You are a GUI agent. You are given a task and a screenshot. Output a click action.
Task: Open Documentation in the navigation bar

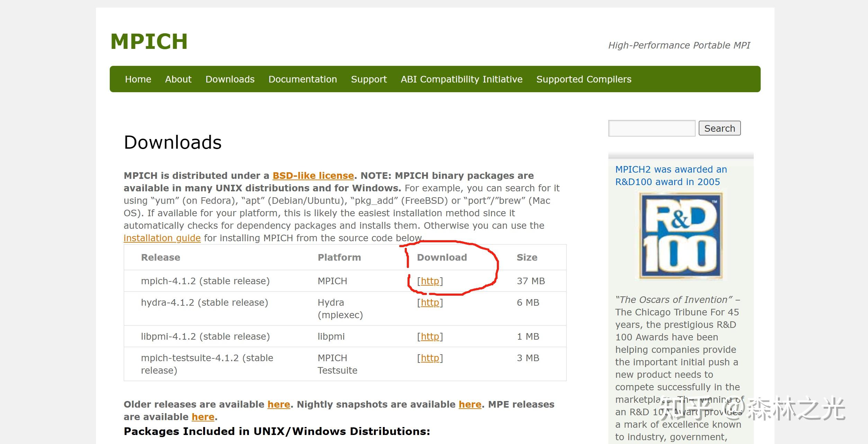[303, 79]
